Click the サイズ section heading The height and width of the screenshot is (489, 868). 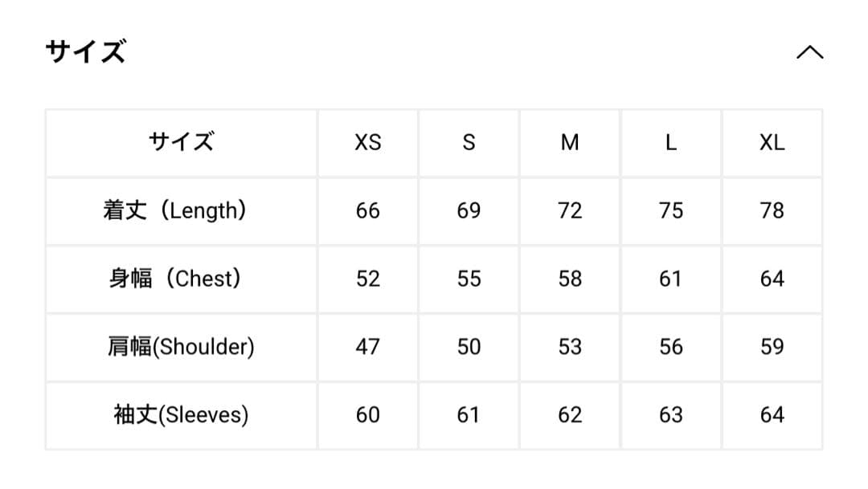pyautogui.click(x=86, y=52)
